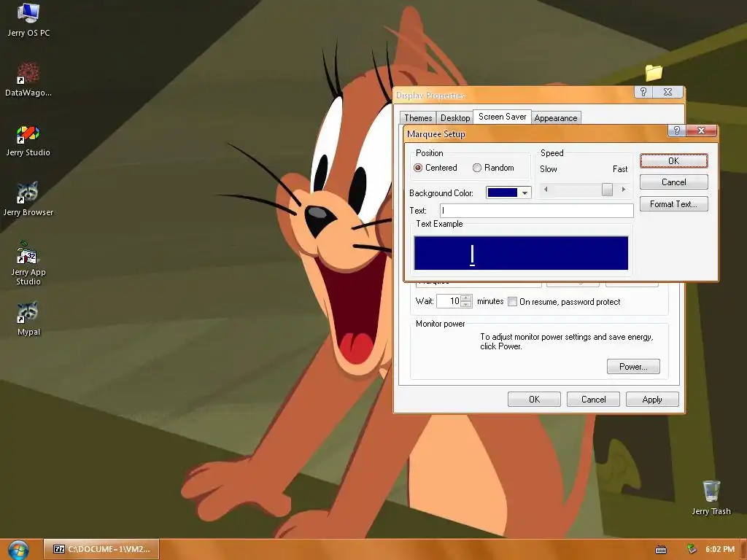747x560 pixels.
Task: Open the Jerry OS PC desktop icon
Action: tap(28, 20)
